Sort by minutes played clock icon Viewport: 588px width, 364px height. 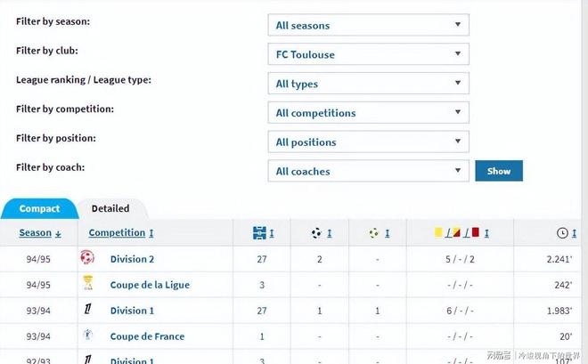click(562, 233)
